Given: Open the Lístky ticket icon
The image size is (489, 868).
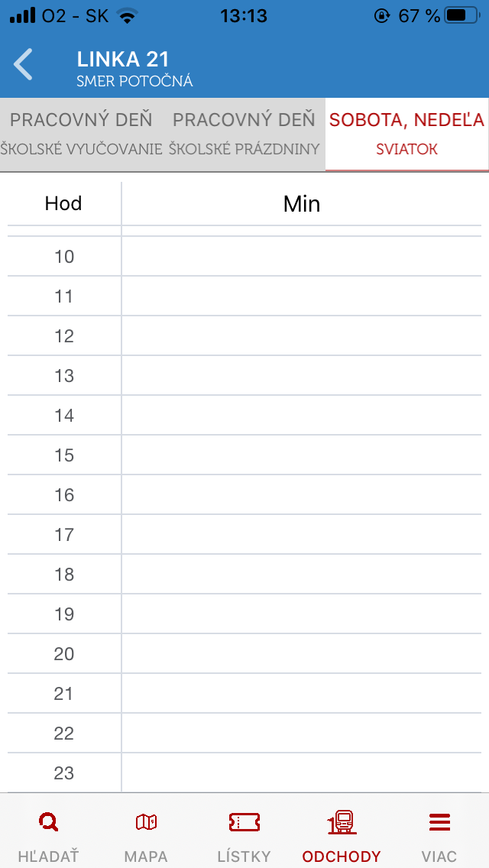Looking at the screenshot, I should click(x=244, y=822).
